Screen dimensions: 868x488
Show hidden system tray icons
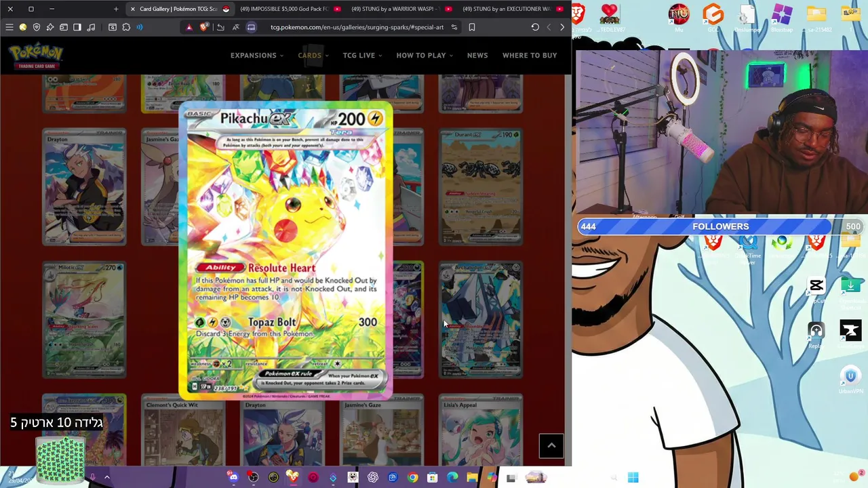pos(106,477)
